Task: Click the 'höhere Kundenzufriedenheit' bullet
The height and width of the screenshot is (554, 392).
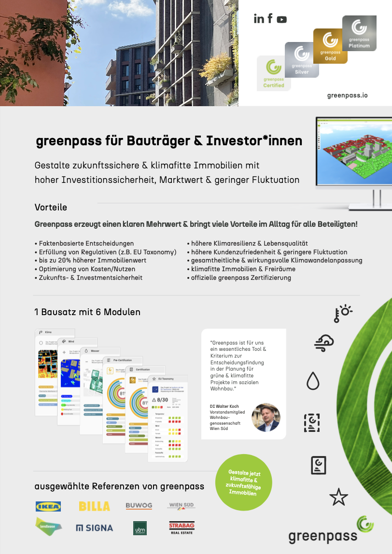Action: (x=267, y=252)
